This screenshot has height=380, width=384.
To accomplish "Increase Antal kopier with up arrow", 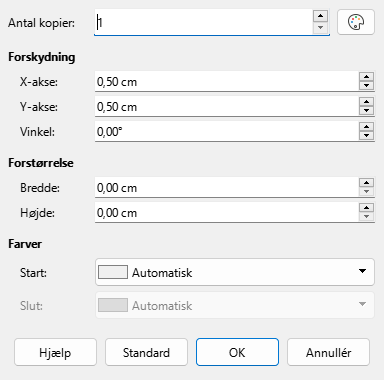I will [x=320, y=16].
